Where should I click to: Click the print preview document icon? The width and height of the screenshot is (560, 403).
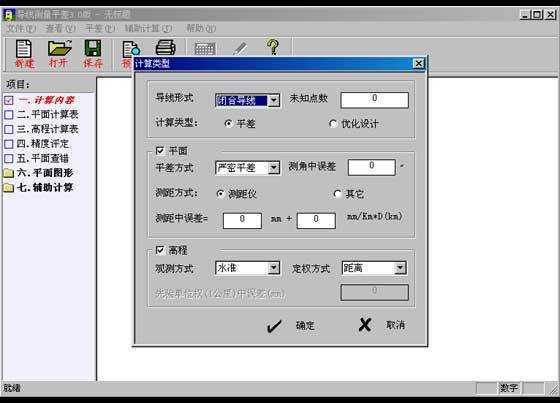tap(131, 50)
